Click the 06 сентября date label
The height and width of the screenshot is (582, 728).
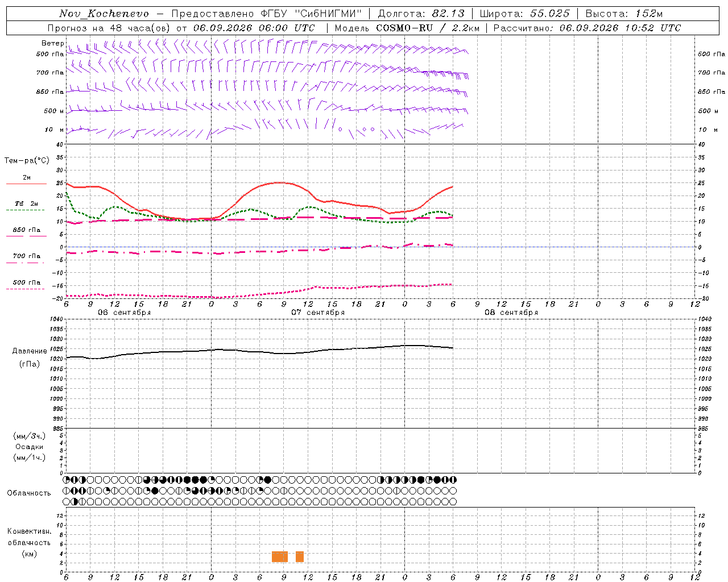(125, 313)
